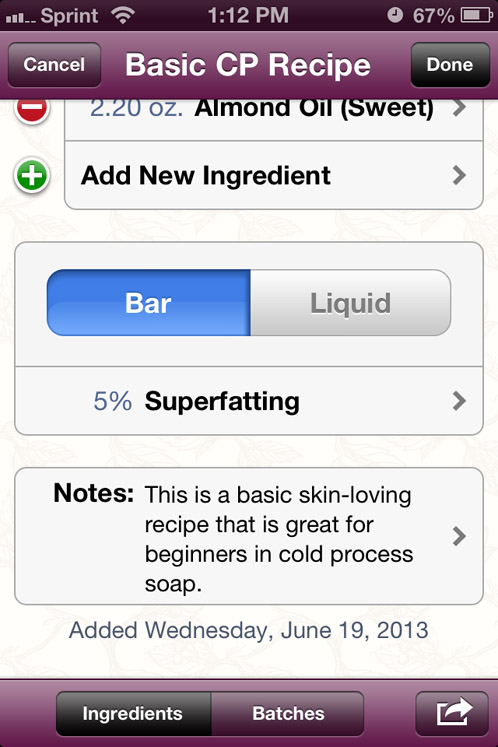Tap the Add New Ingredient label
The image size is (498, 747).
point(205,175)
